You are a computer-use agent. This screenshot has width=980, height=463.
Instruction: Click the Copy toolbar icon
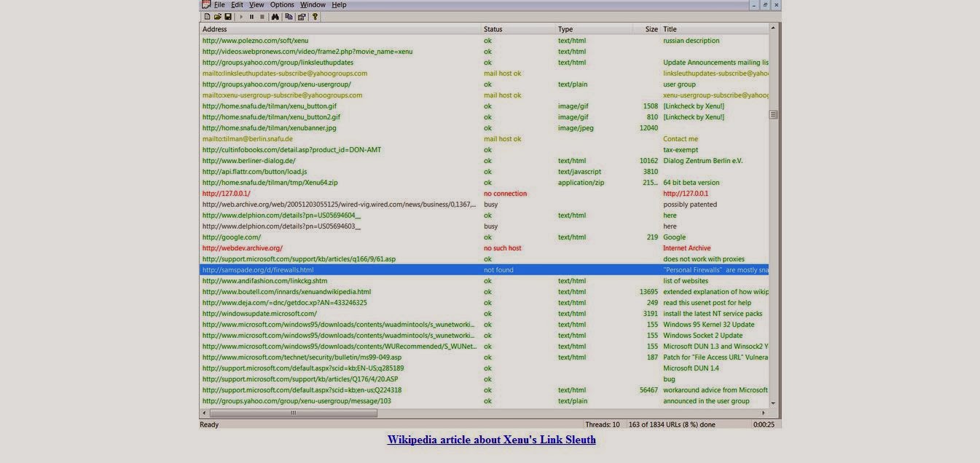coord(289,17)
